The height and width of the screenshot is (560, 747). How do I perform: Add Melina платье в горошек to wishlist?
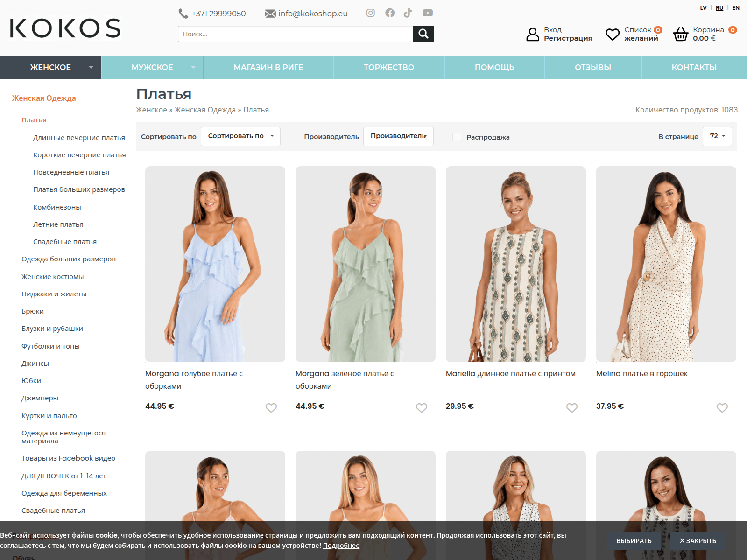[x=722, y=407]
